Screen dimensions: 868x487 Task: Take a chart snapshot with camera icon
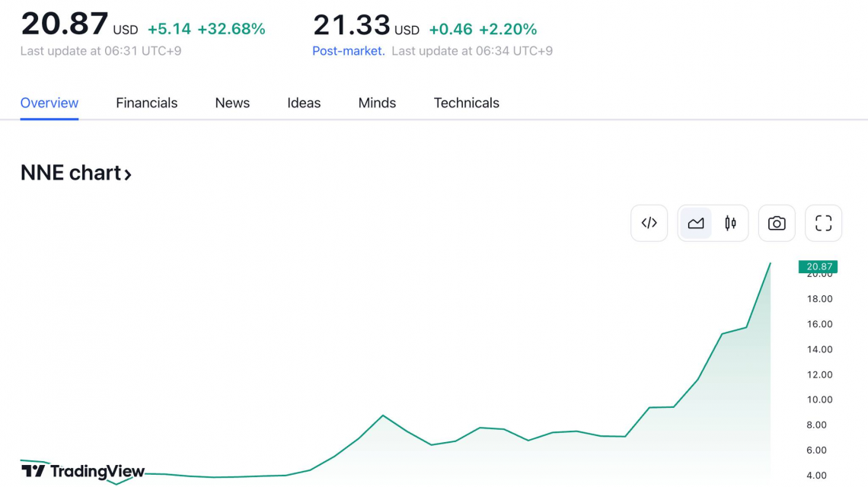click(777, 223)
